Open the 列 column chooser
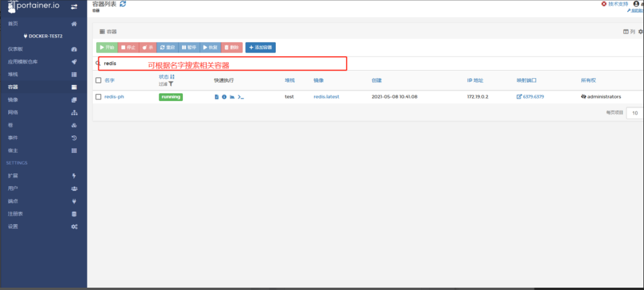 click(629, 32)
